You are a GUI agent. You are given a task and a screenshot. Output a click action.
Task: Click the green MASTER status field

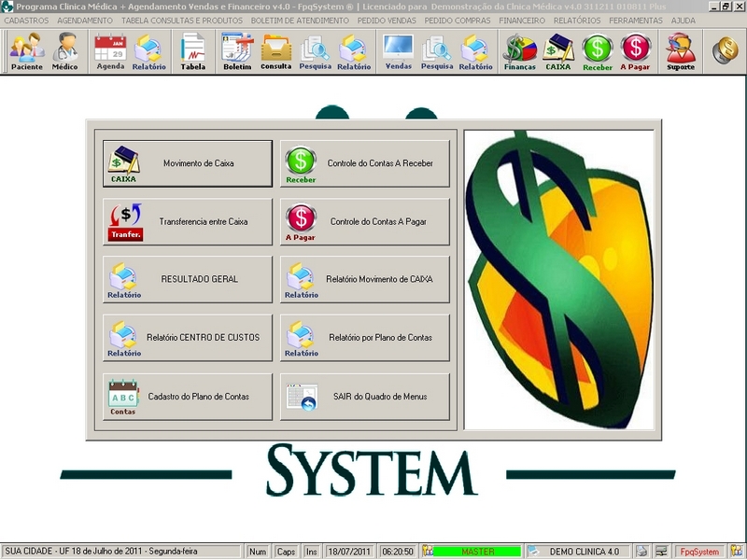point(478,552)
